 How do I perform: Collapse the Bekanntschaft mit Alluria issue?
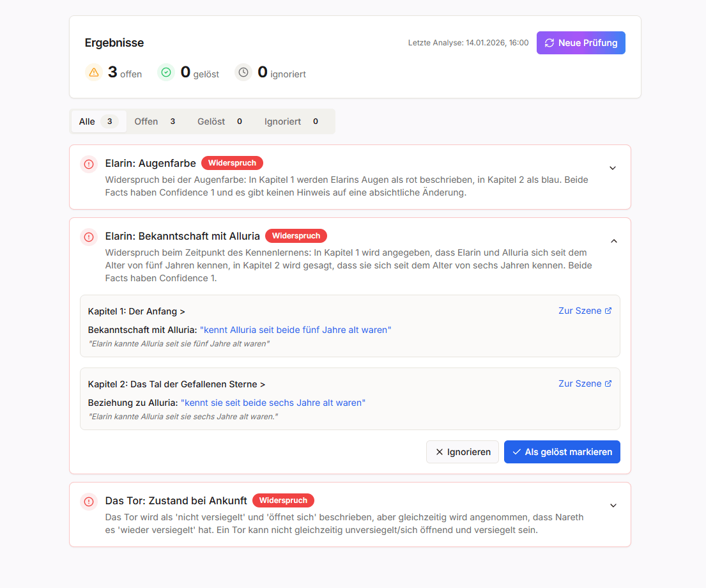coord(613,241)
